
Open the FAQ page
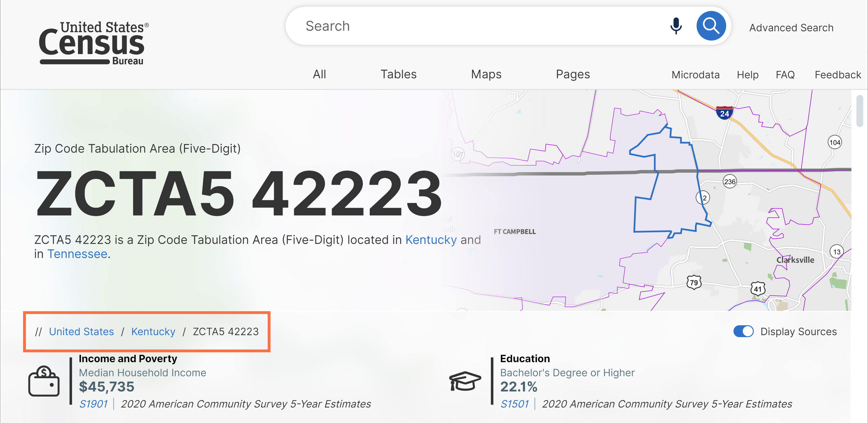click(785, 74)
